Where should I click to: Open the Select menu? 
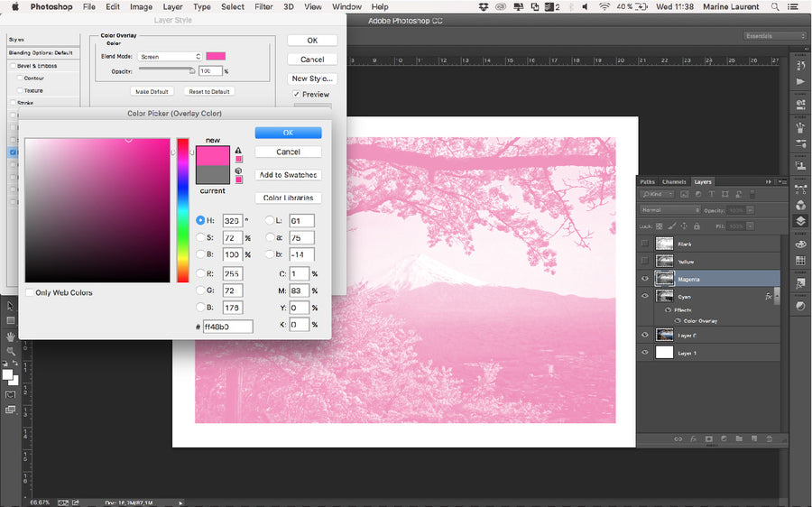(233, 6)
